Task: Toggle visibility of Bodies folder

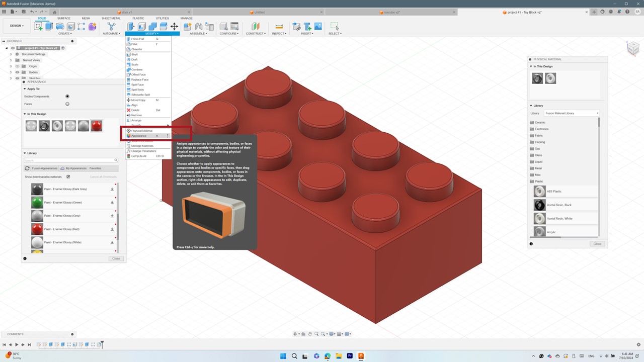Action: (17, 72)
